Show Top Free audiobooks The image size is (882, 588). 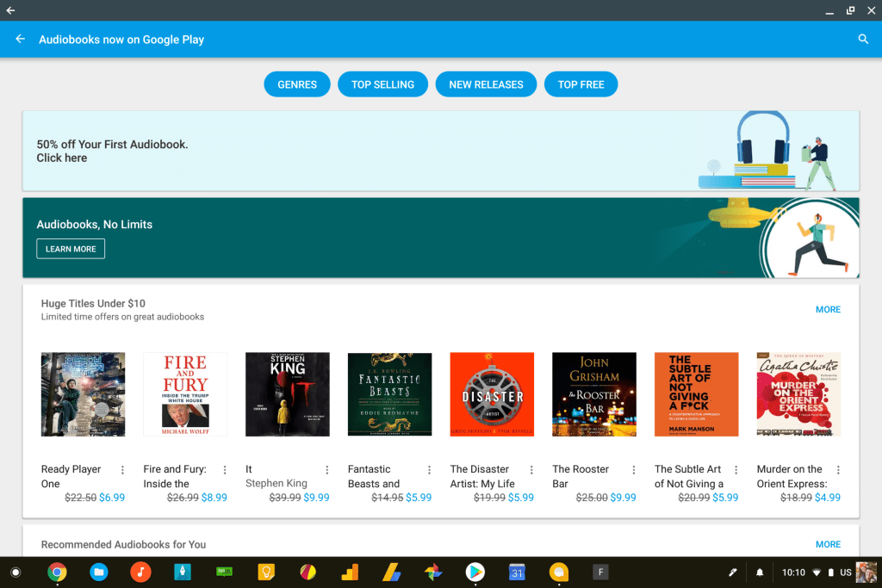(x=581, y=84)
